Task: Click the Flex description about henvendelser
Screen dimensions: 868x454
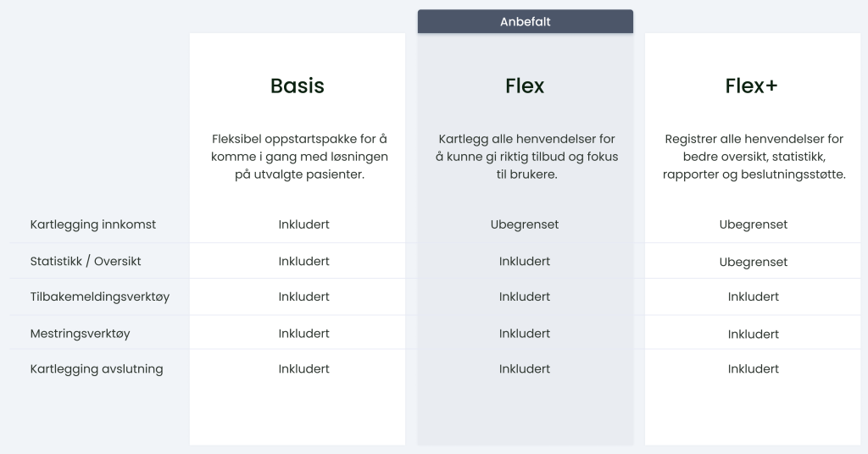Action: [x=526, y=157]
